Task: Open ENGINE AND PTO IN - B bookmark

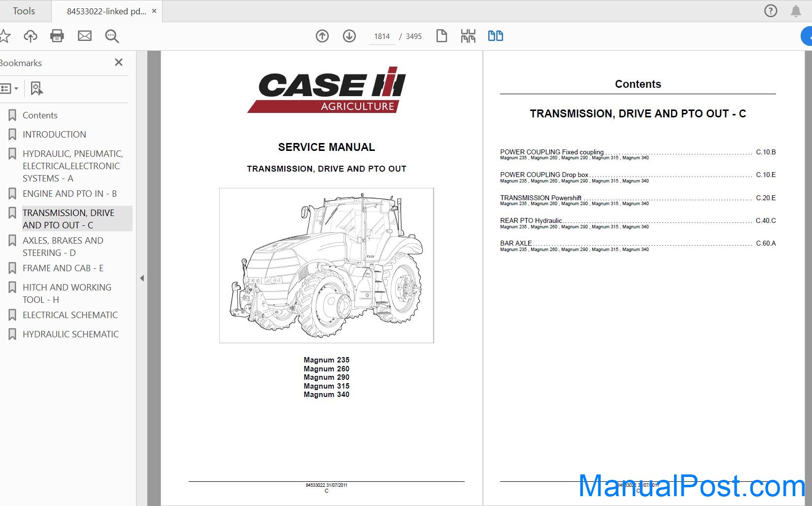Action: point(69,194)
